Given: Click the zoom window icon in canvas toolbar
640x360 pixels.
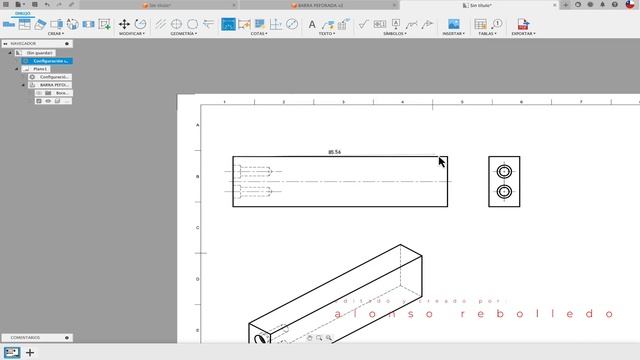Looking at the screenshot, I should [x=319, y=338].
